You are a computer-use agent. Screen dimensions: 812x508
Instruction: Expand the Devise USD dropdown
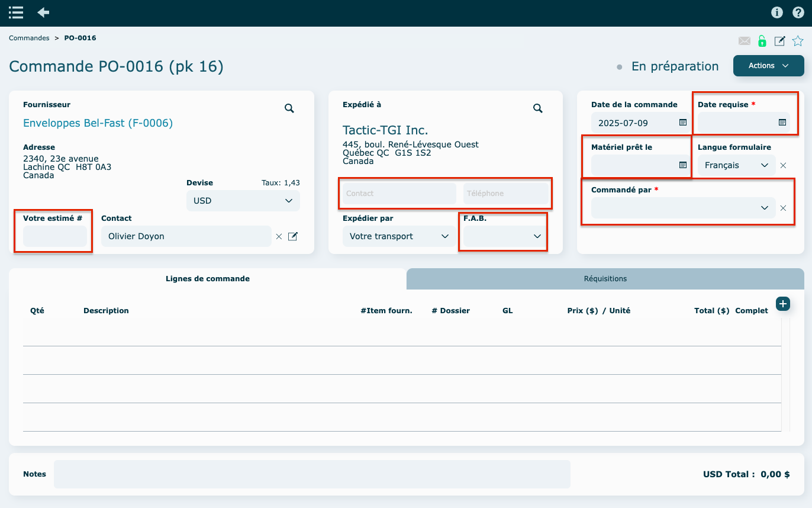pos(243,201)
